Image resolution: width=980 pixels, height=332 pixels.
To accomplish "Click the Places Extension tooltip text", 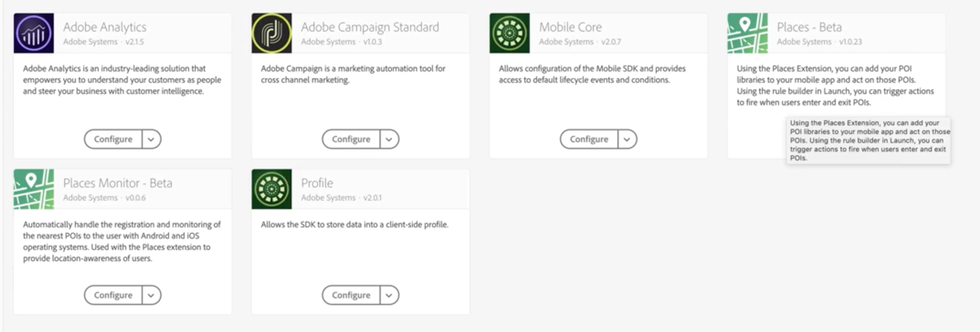I will pyautogui.click(x=868, y=140).
